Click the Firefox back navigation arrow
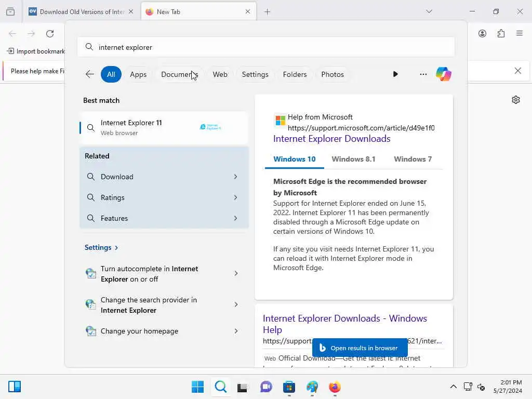Image resolution: width=532 pixels, height=399 pixels. (12, 34)
